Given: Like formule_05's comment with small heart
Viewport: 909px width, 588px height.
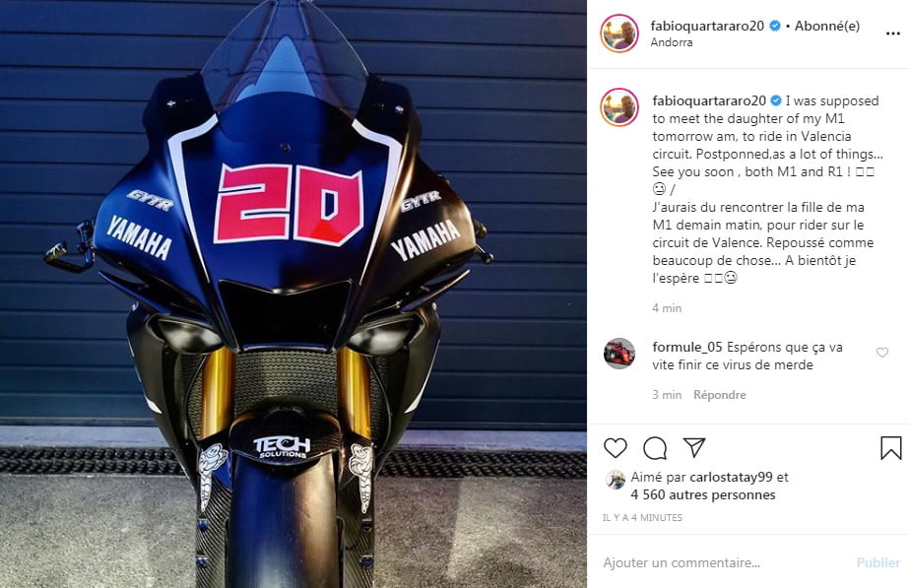Looking at the screenshot, I should click(881, 352).
